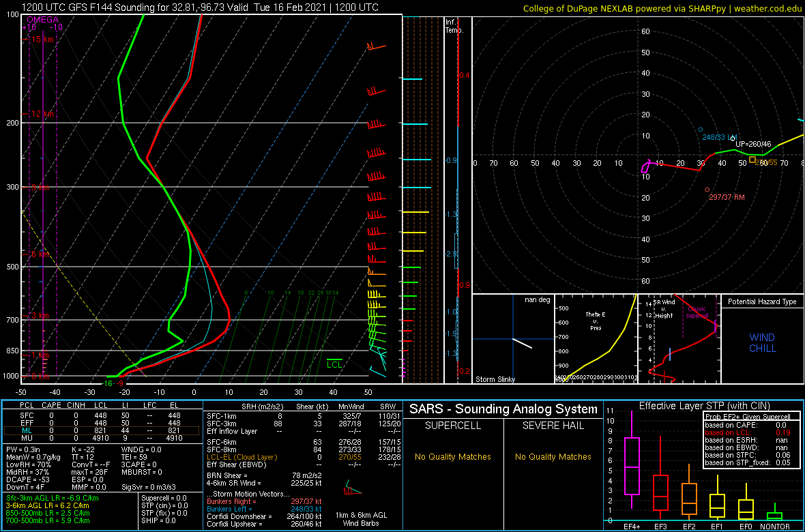Click the 'Bunkers Left = 248/33 kt' line
The image size is (805, 532).
point(265,509)
